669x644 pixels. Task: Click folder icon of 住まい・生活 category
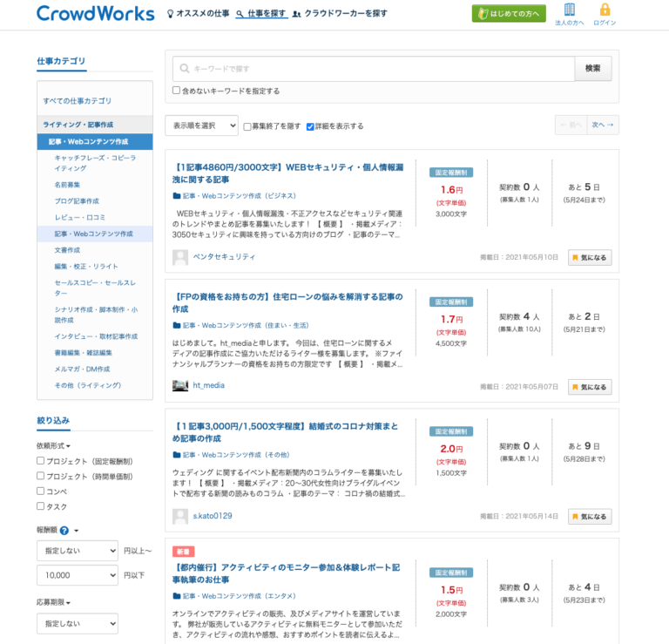[x=177, y=326]
